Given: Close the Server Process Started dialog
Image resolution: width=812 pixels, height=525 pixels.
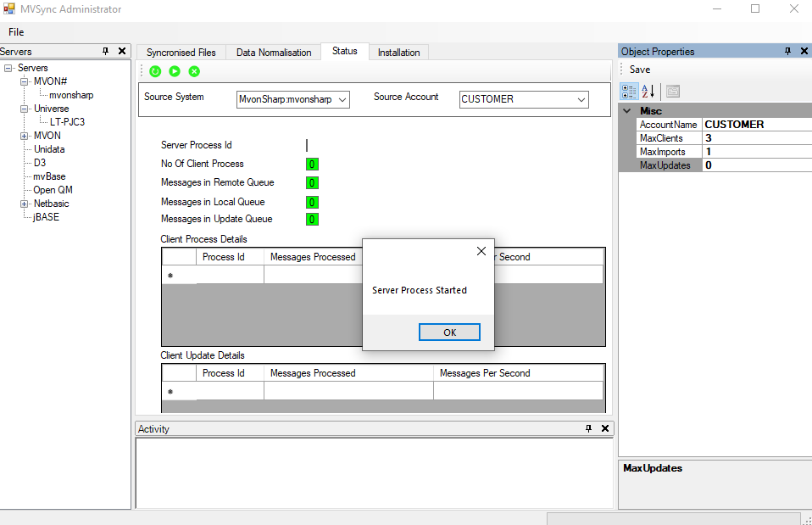Looking at the screenshot, I should coord(481,251).
